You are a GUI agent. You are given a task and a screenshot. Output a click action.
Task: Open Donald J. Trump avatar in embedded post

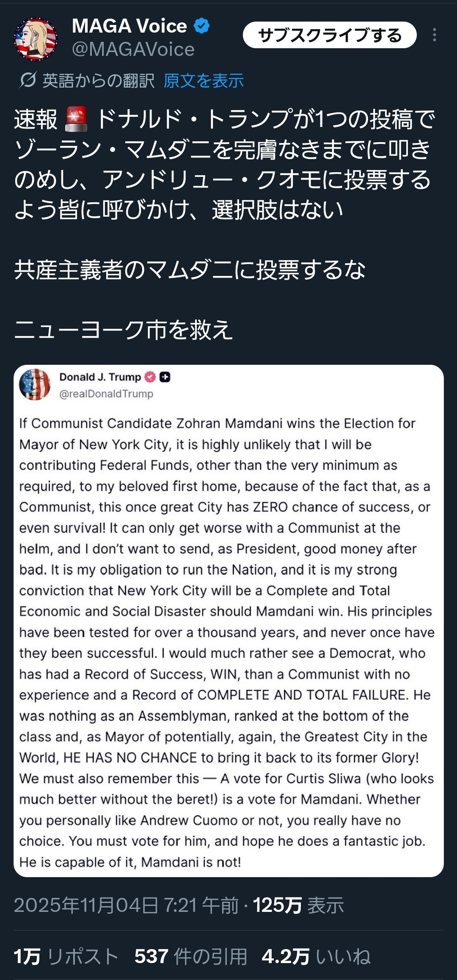(x=35, y=384)
